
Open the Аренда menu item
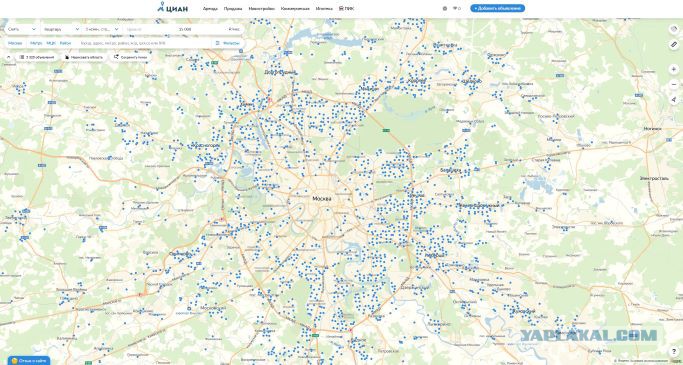pos(210,8)
